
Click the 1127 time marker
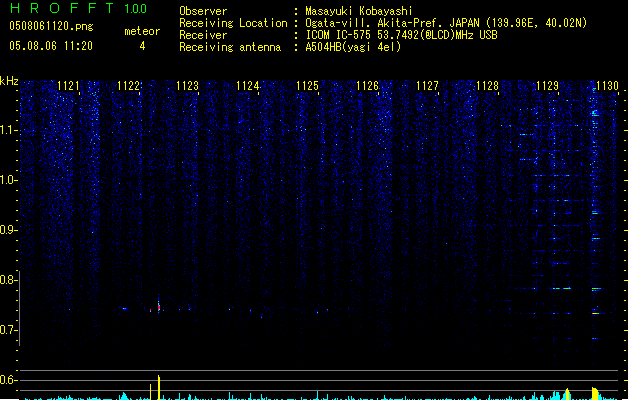coord(427,86)
